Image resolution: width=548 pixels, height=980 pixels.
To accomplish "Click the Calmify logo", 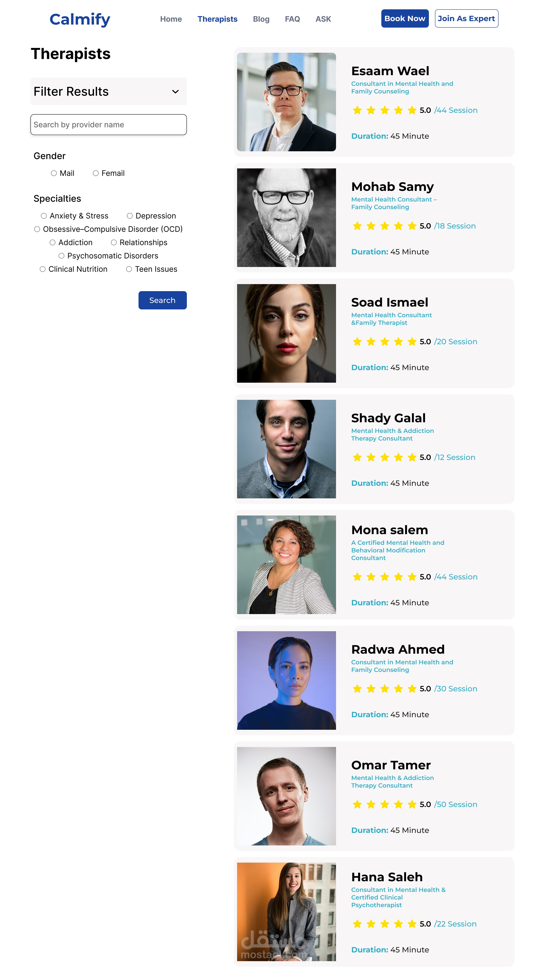I will 80,19.
